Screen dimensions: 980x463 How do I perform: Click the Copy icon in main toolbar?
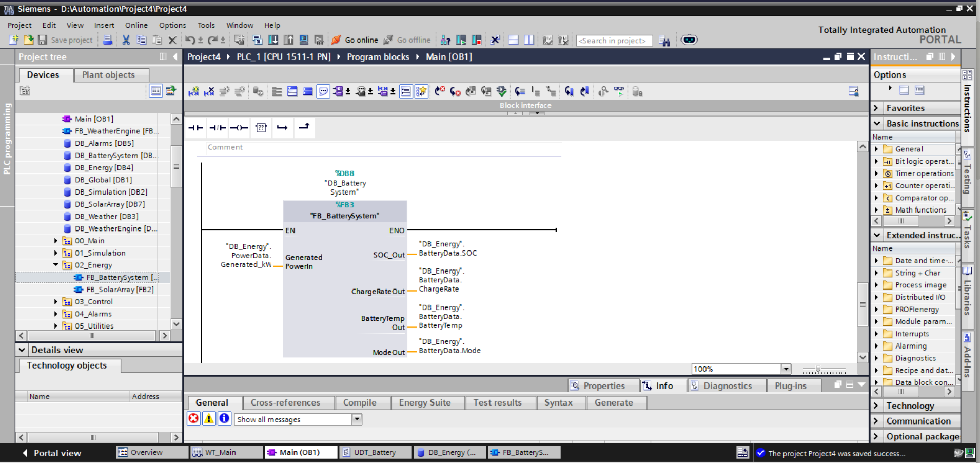pos(142,40)
